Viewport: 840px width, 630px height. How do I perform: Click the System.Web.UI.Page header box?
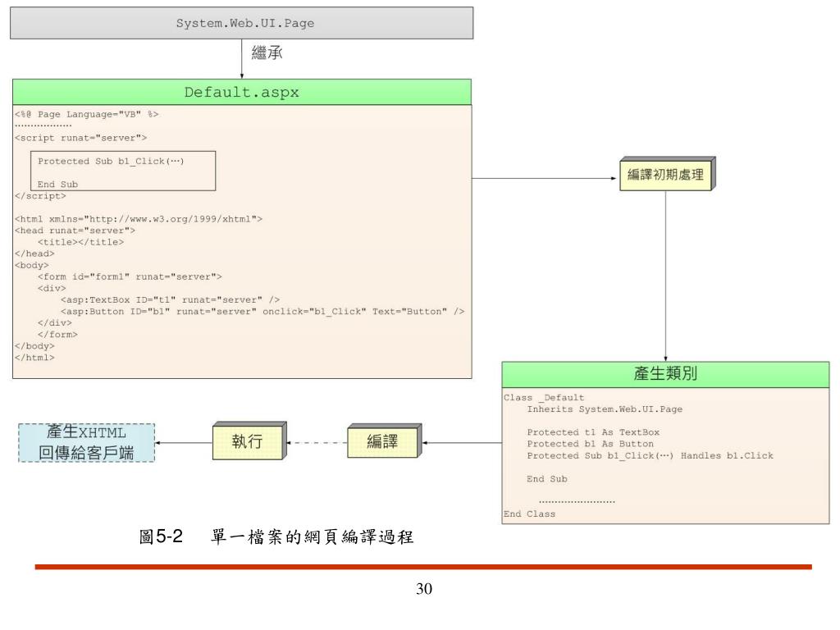[242, 23]
